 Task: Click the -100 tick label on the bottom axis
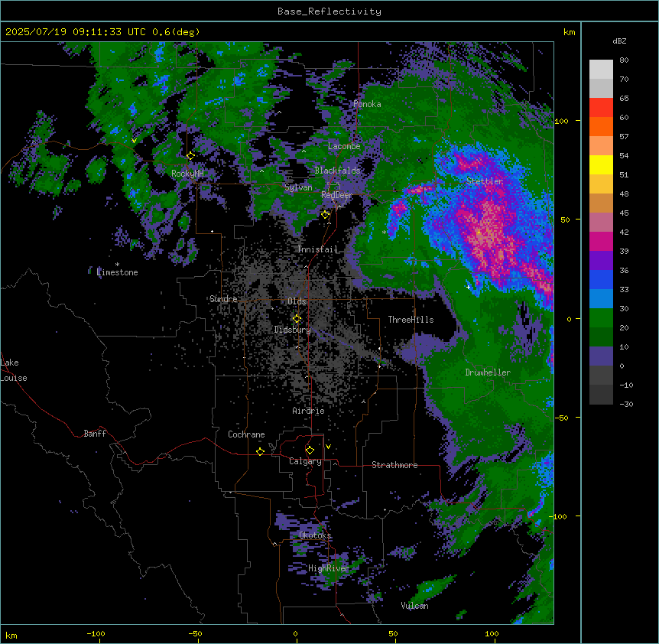96,633
